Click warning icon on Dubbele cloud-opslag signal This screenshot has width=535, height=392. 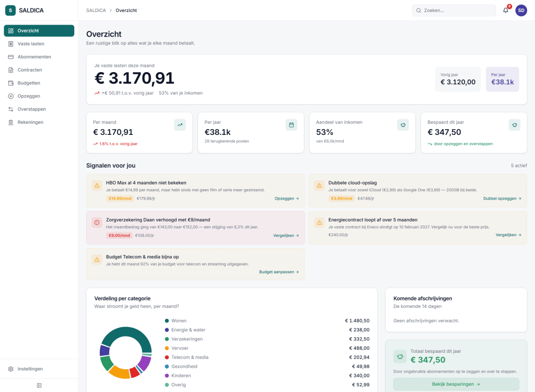319,186
